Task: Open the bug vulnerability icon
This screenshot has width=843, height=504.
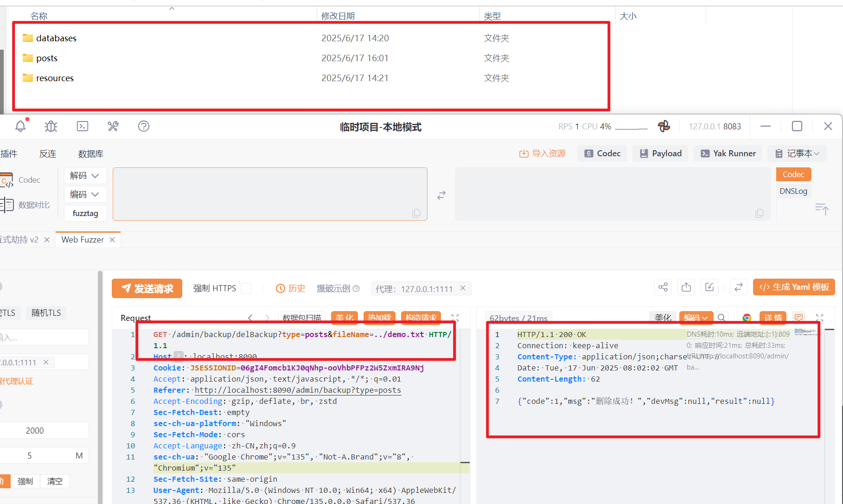Action: (51, 126)
